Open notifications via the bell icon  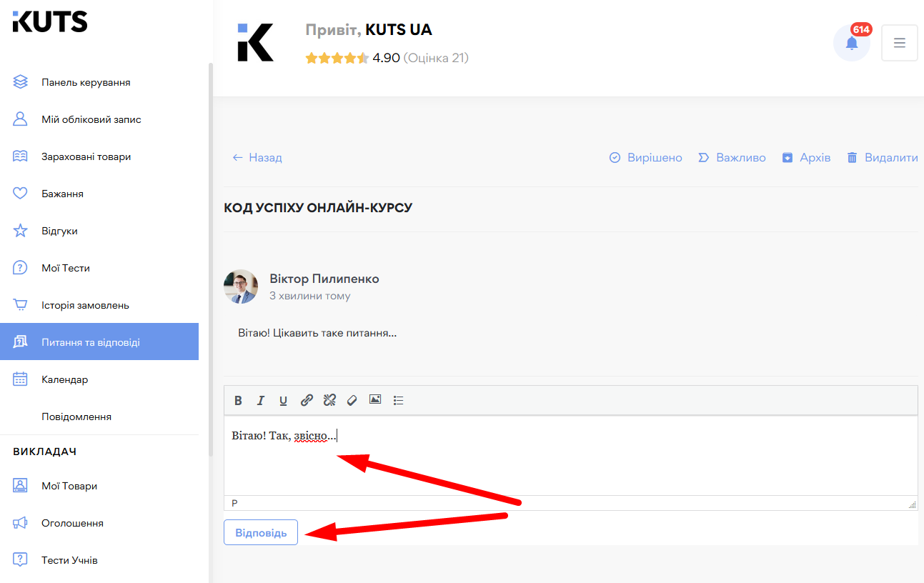pos(851,43)
